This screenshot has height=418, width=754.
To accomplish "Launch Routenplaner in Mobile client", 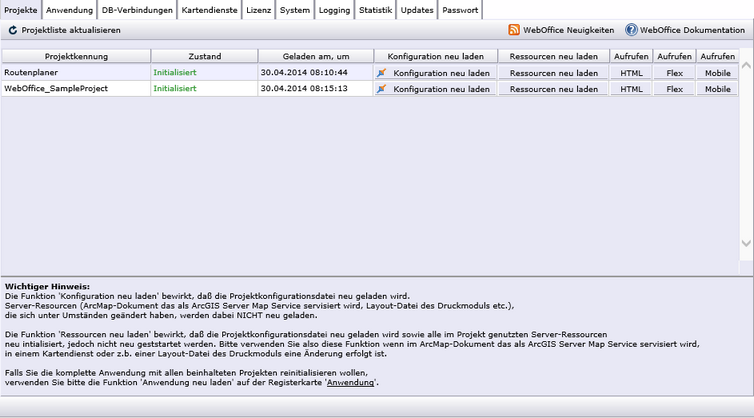I will coord(717,73).
